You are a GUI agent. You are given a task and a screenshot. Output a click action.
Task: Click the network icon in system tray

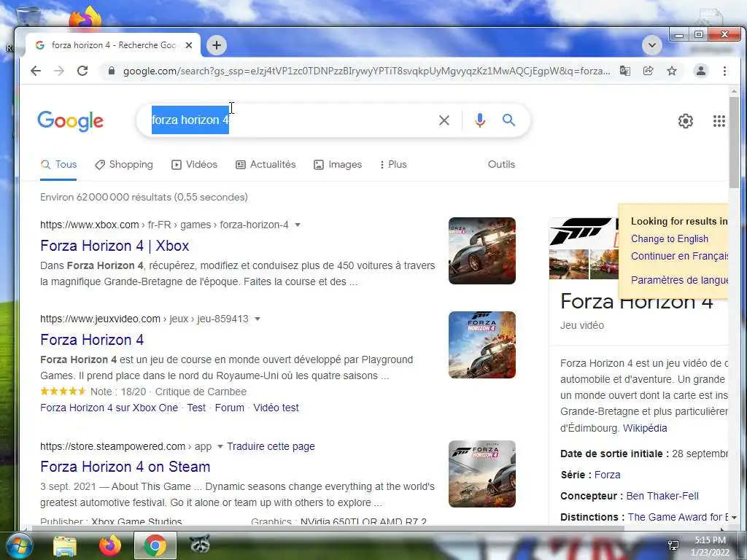point(673,545)
